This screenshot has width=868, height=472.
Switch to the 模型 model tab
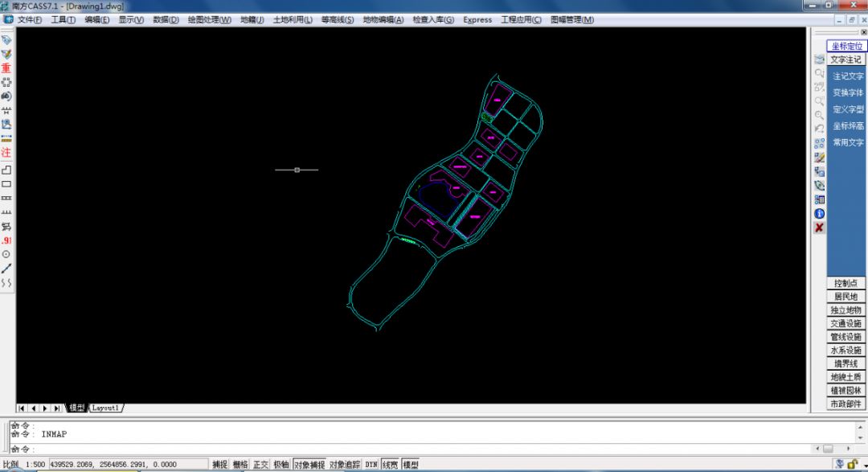tap(76, 408)
